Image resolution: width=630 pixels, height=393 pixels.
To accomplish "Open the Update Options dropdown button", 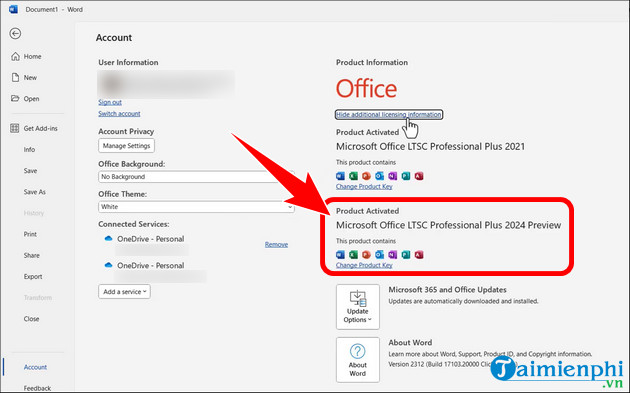I will coord(358,307).
